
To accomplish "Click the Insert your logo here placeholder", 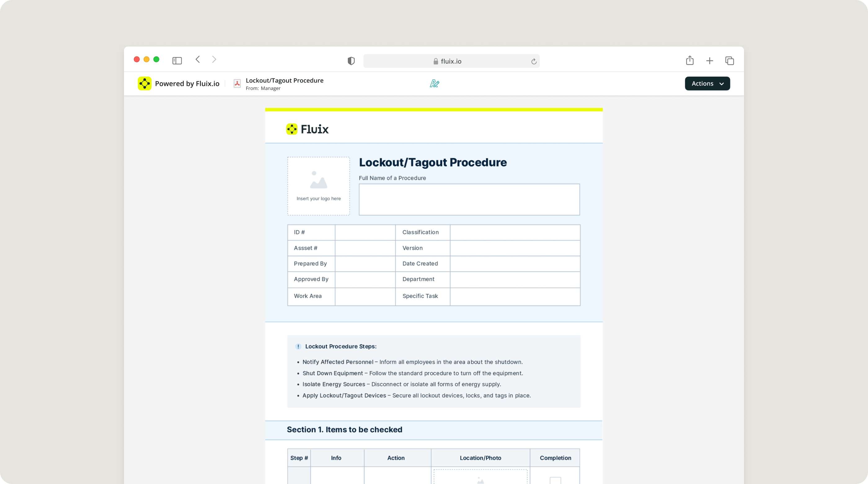I will tap(318, 186).
